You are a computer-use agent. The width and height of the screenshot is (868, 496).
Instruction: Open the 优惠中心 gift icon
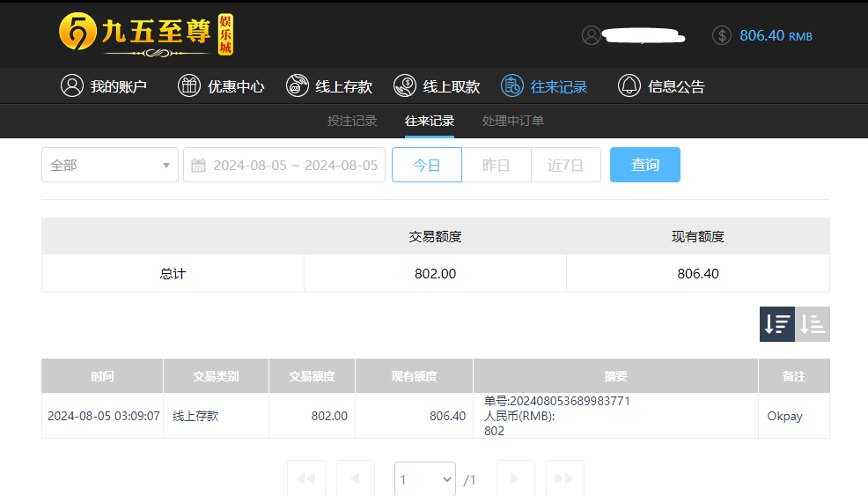point(189,85)
